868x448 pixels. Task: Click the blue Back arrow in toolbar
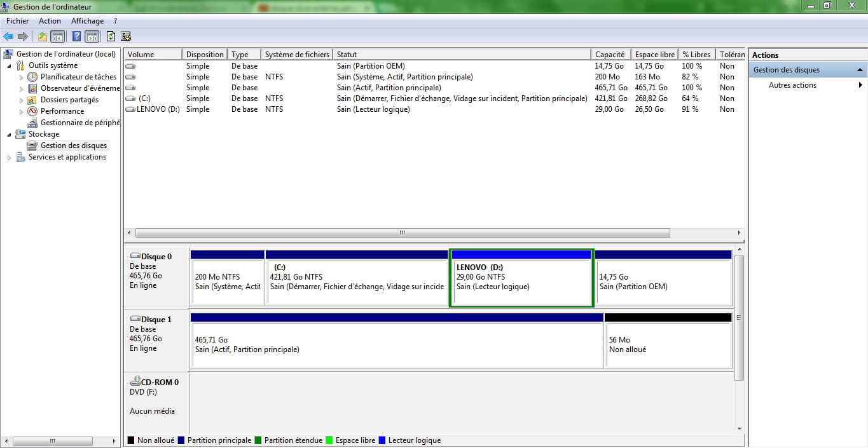(8, 36)
